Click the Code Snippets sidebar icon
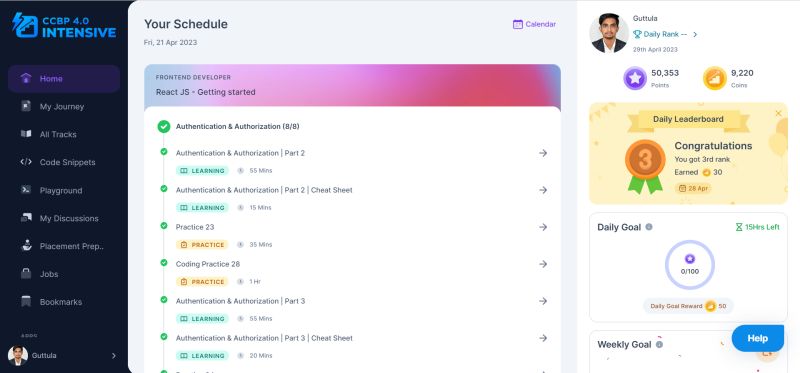The width and height of the screenshot is (800, 373). 26,162
